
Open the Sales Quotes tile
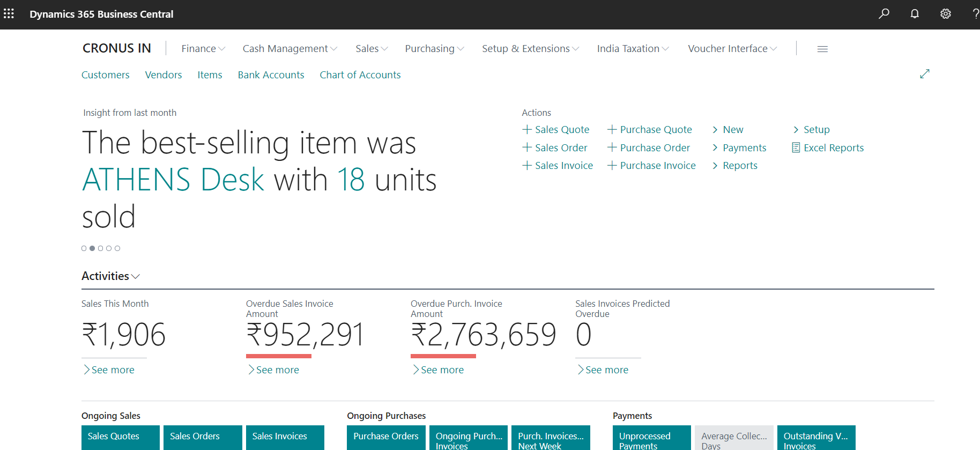pyautogui.click(x=121, y=438)
